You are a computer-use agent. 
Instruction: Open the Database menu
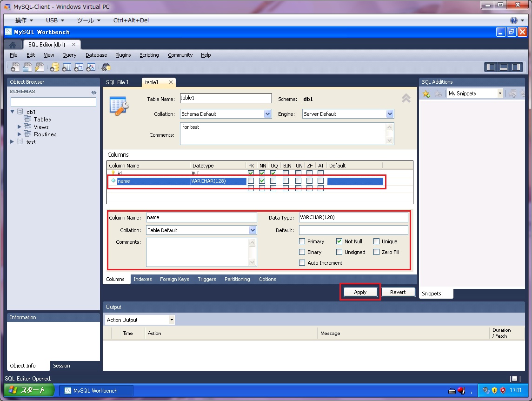coord(96,55)
